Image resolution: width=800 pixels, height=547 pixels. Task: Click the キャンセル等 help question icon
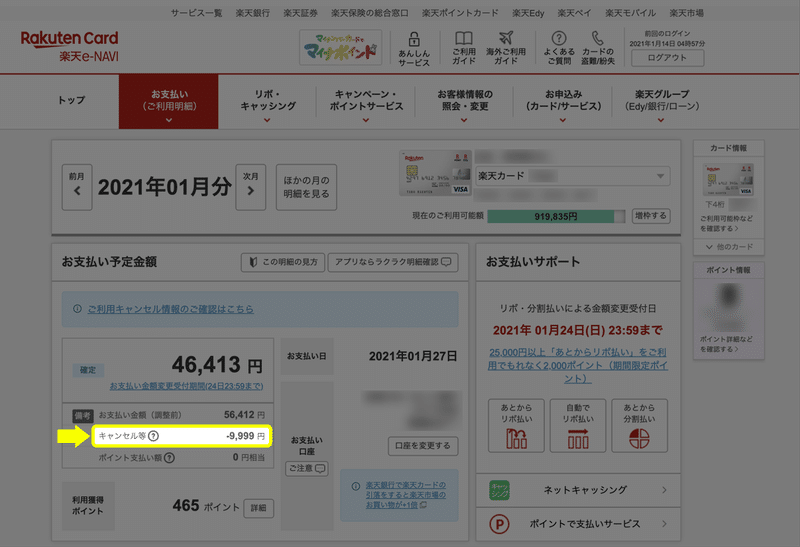tap(153, 436)
